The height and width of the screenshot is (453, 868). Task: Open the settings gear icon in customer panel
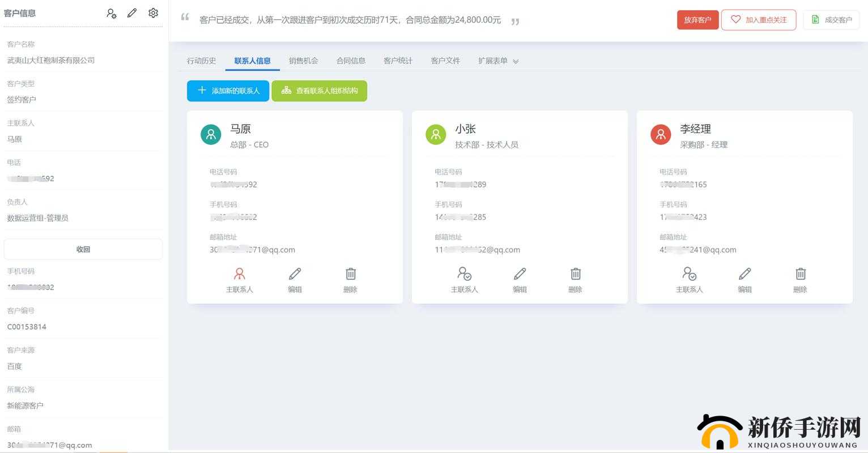[153, 13]
